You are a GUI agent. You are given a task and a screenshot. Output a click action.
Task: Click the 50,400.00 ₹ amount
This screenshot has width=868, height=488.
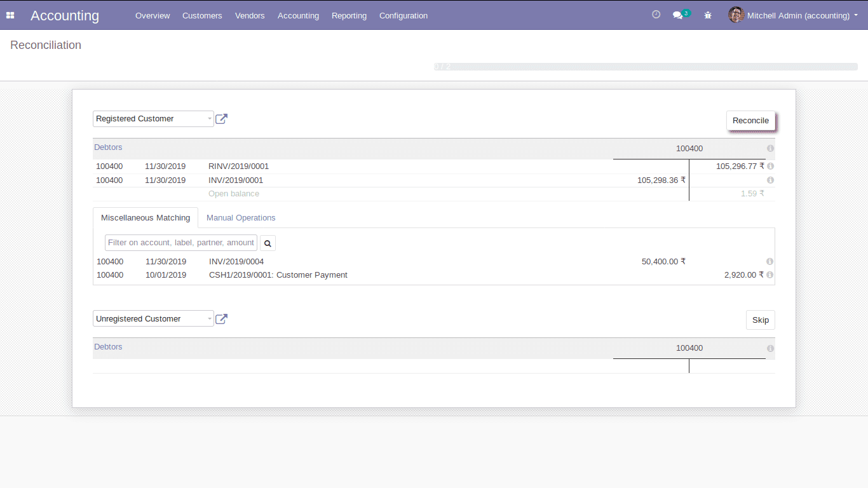point(663,262)
